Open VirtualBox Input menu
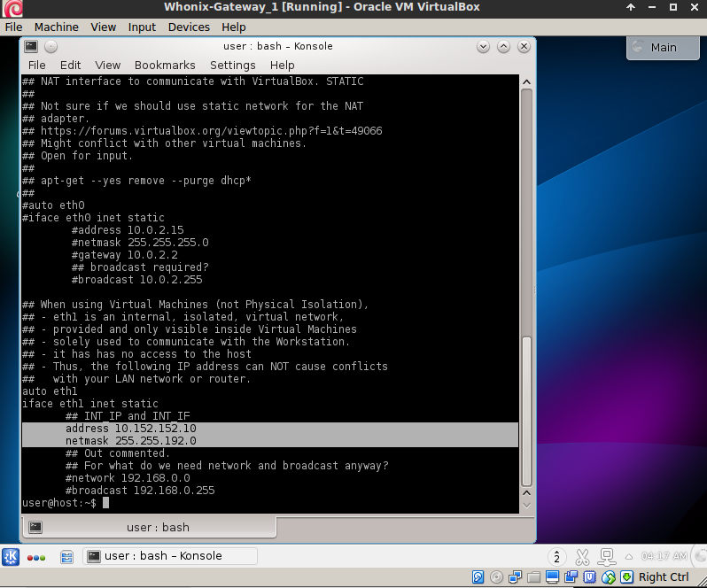The image size is (707, 588). point(142,27)
